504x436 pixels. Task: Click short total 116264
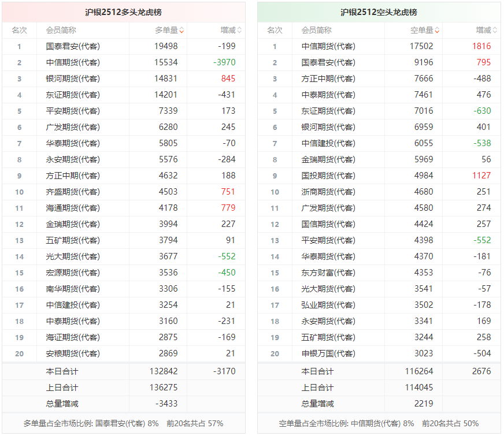(419, 371)
